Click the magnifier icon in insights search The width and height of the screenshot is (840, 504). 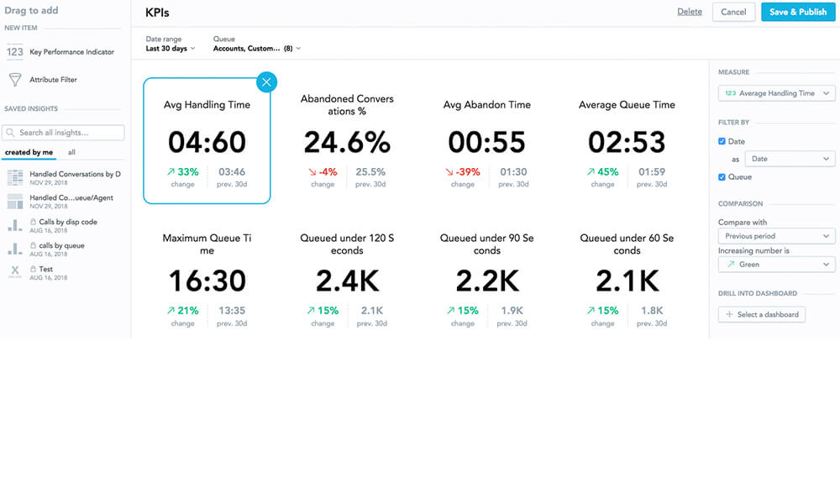tap(10, 133)
